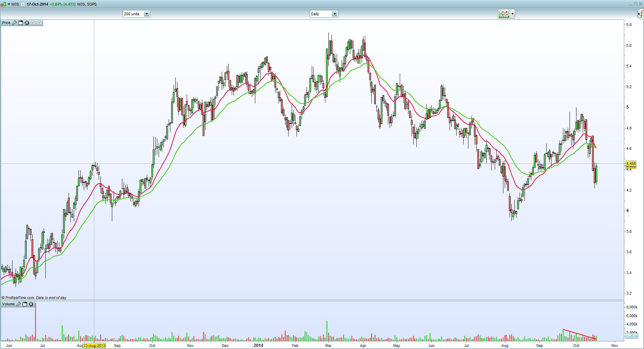Close the Volume panel

tap(31, 304)
